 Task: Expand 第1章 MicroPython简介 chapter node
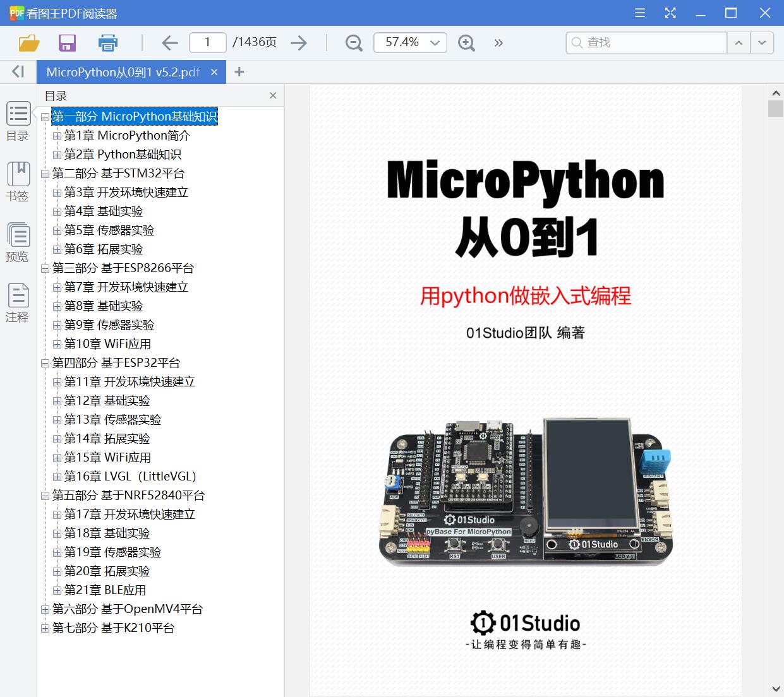tap(57, 135)
